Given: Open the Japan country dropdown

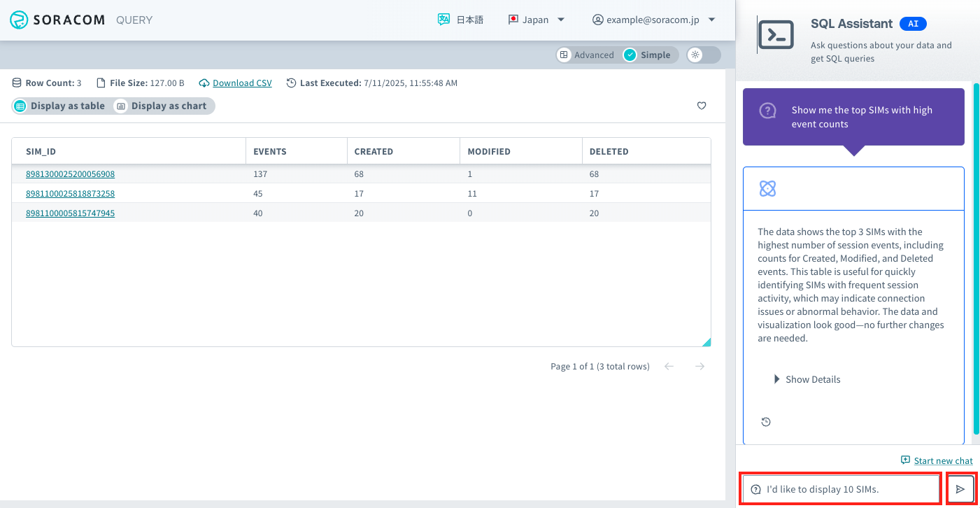Looking at the screenshot, I should click(x=537, y=20).
